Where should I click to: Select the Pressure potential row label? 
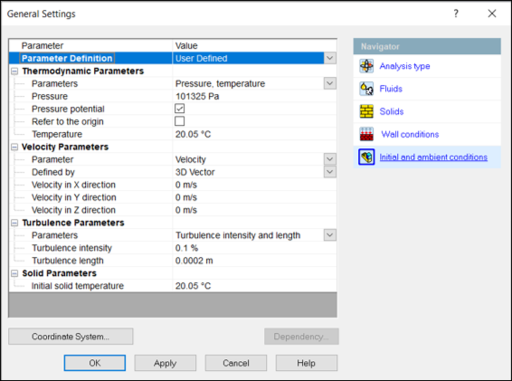pos(68,109)
